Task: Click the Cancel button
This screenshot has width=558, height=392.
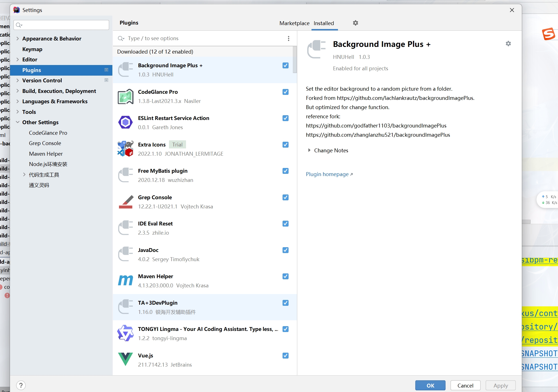Action: point(465,385)
